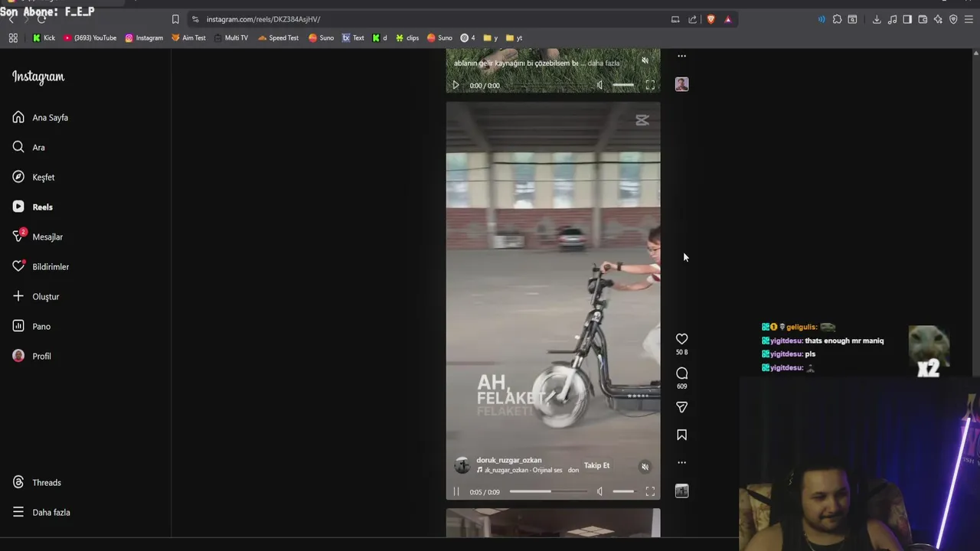The height and width of the screenshot is (551, 980).
Task: Open the clips bookmark
Action: click(407, 37)
